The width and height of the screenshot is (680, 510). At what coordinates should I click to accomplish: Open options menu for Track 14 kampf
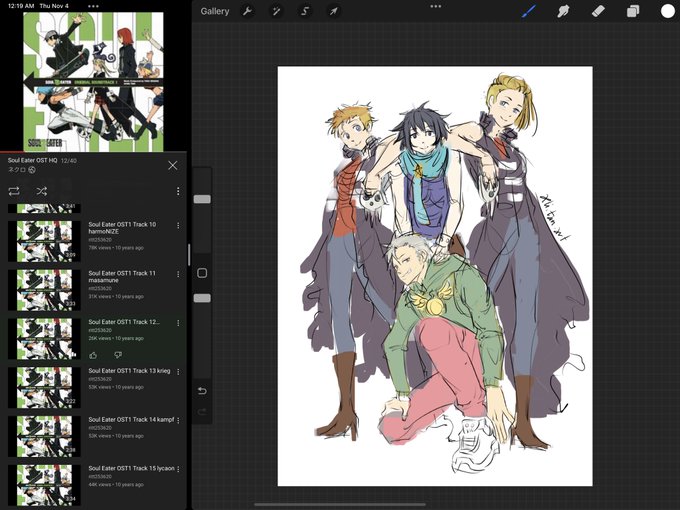pyautogui.click(x=178, y=420)
